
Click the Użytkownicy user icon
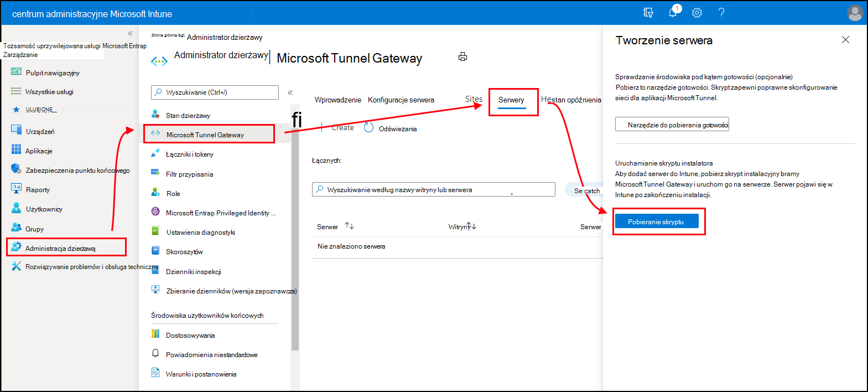point(16,208)
